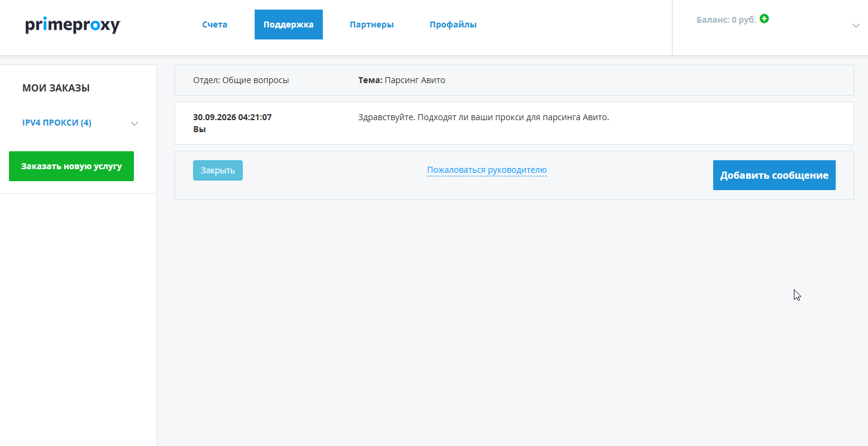Click the Баланс: 0 руб. text
This screenshot has width=868, height=446.
(726, 20)
